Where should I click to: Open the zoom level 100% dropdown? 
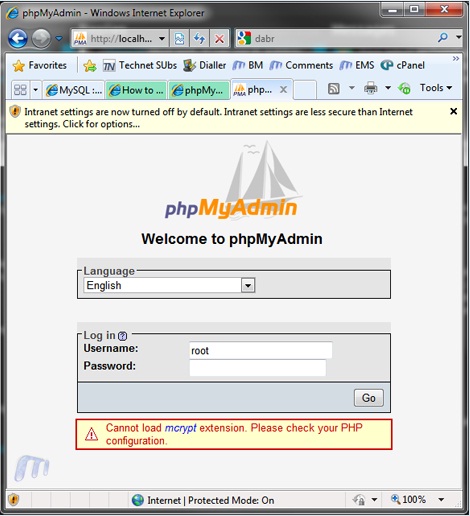pyautogui.click(x=441, y=499)
